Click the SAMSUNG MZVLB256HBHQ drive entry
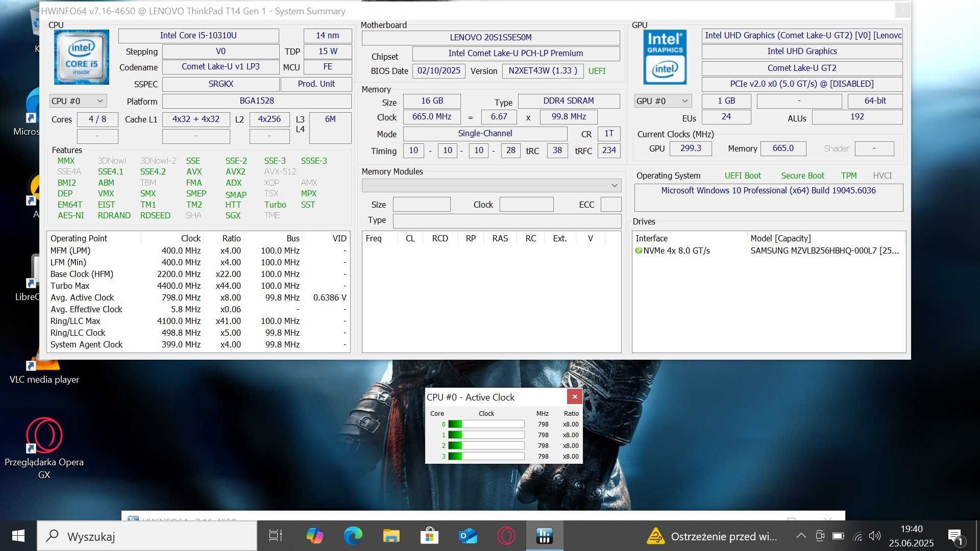The height and width of the screenshot is (551, 980). click(x=824, y=251)
